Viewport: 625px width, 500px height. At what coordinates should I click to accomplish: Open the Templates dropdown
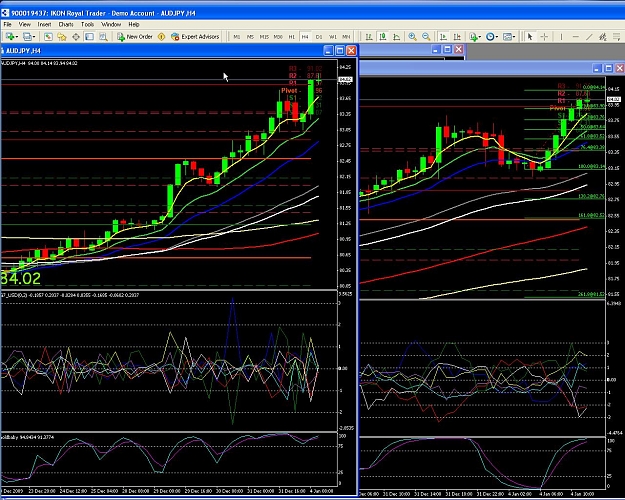point(509,37)
